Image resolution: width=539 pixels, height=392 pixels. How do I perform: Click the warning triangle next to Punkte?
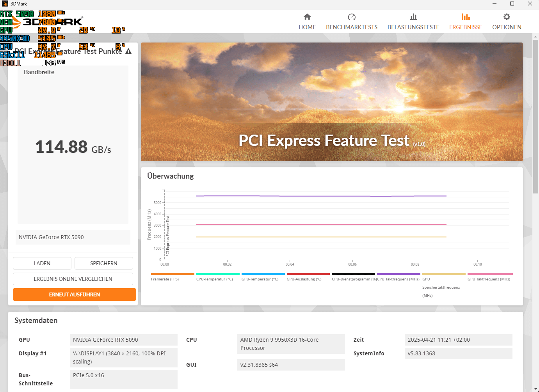click(x=128, y=51)
